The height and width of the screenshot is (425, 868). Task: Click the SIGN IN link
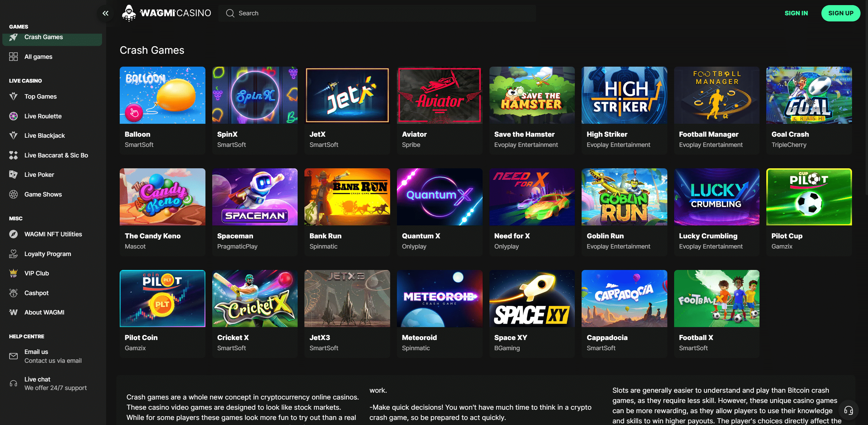(796, 13)
